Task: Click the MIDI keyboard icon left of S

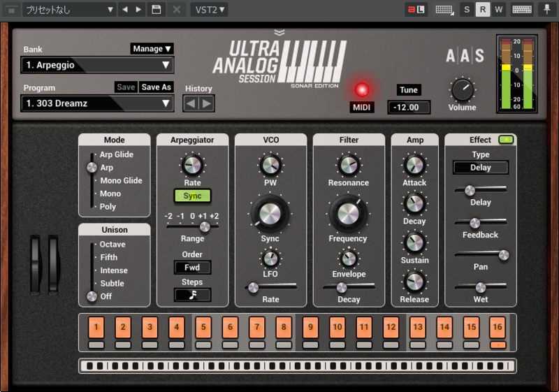Action: (x=444, y=10)
